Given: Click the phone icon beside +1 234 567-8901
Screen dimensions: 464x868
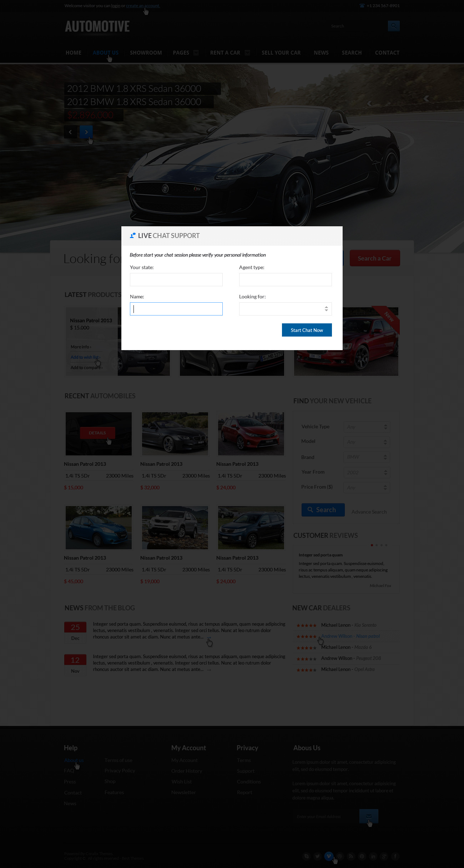Looking at the screenshot, I should [x=362, y=6].
